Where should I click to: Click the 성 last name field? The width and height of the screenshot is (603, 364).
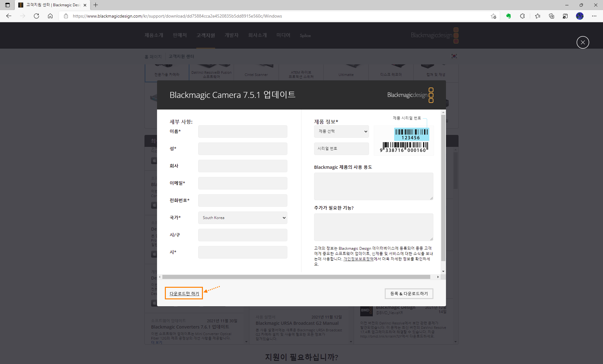(243, 149)
